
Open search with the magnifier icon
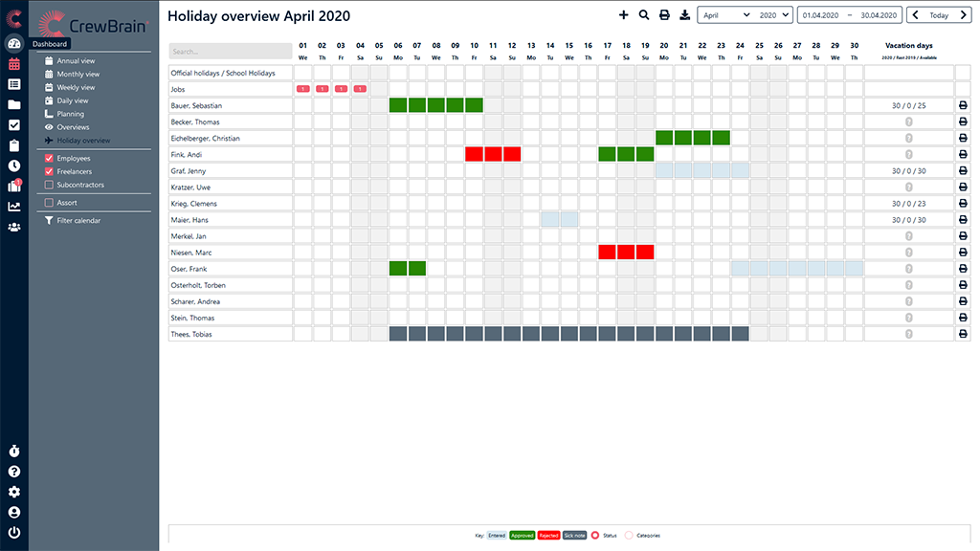[x=644, y=15]
